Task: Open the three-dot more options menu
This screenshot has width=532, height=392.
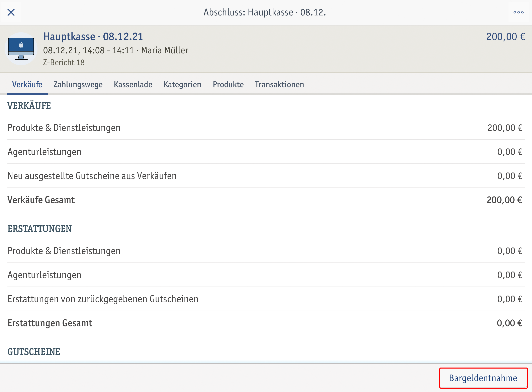Action: (x=518, y=12)
